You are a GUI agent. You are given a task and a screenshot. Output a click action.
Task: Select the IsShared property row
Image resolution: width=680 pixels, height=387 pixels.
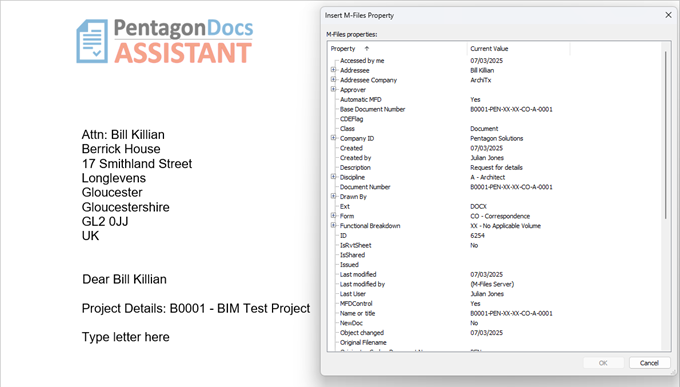pyautogui.click(x=353, y=255)
